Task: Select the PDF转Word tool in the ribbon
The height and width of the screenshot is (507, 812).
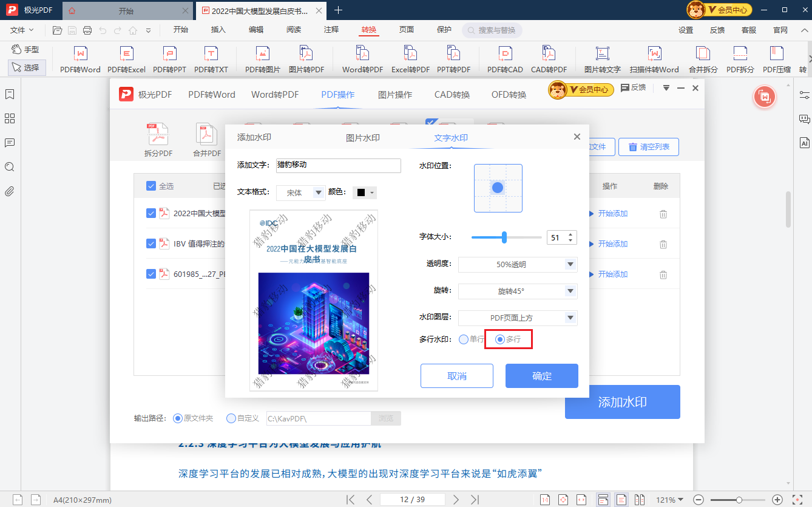Action: (x=81, y=59)
